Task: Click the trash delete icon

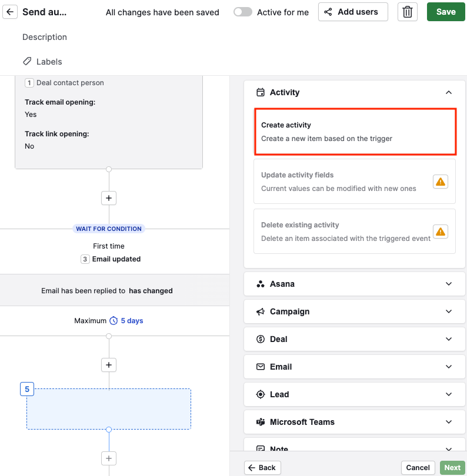Action: 407,12
